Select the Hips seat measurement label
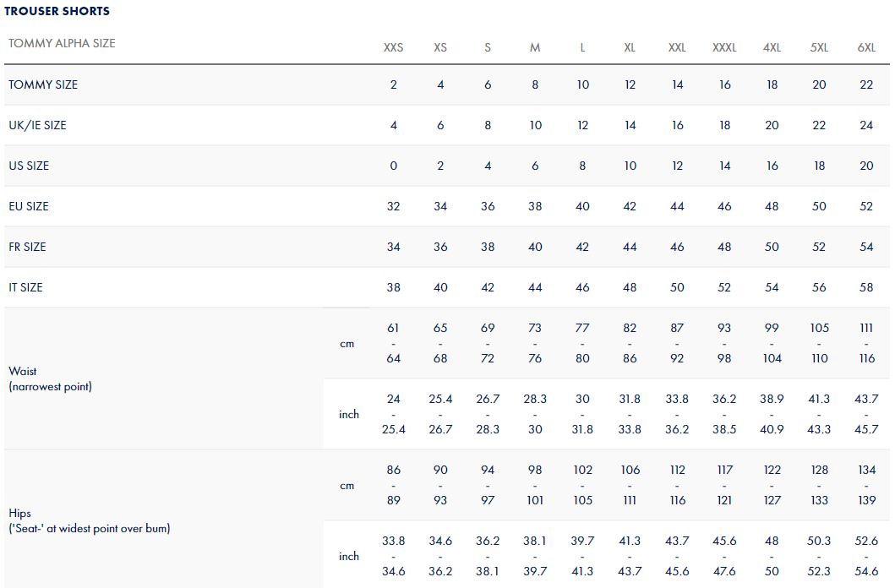The height and width of the screenshot is (588, 895). point(89,520)
